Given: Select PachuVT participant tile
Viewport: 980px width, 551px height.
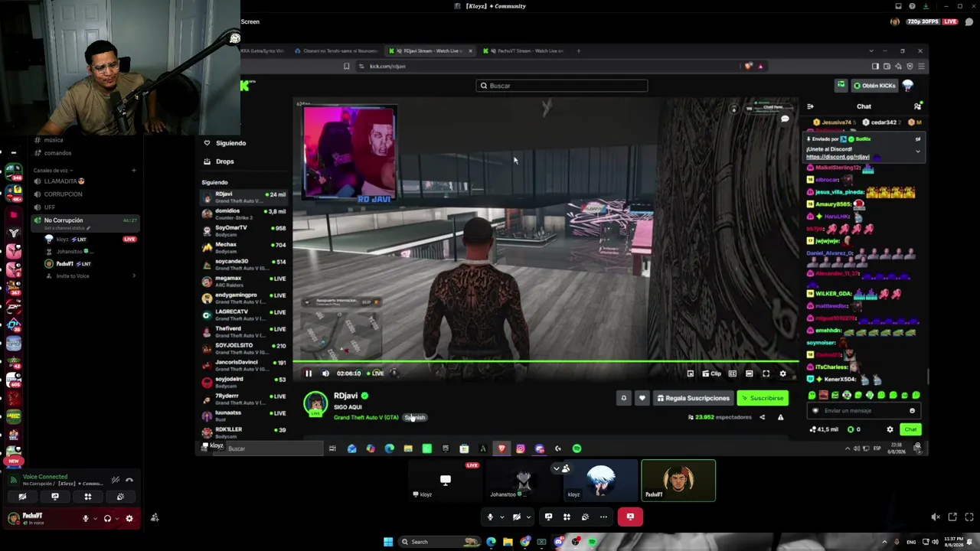Looking at the screenshot, I should point(678,481).
